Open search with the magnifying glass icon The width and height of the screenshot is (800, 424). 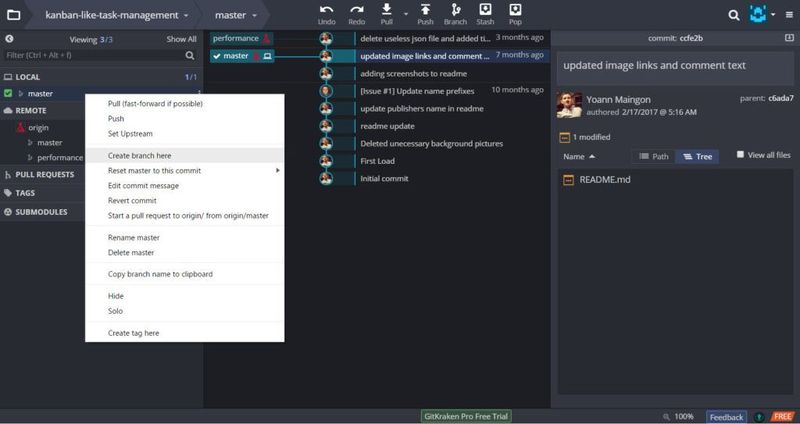point(734,16)
